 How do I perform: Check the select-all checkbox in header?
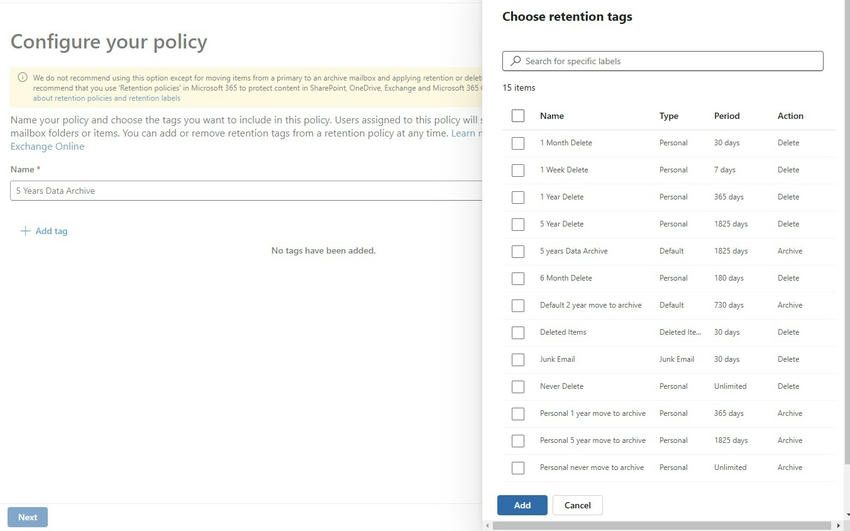pyautogui.click(x=518, y=116)
